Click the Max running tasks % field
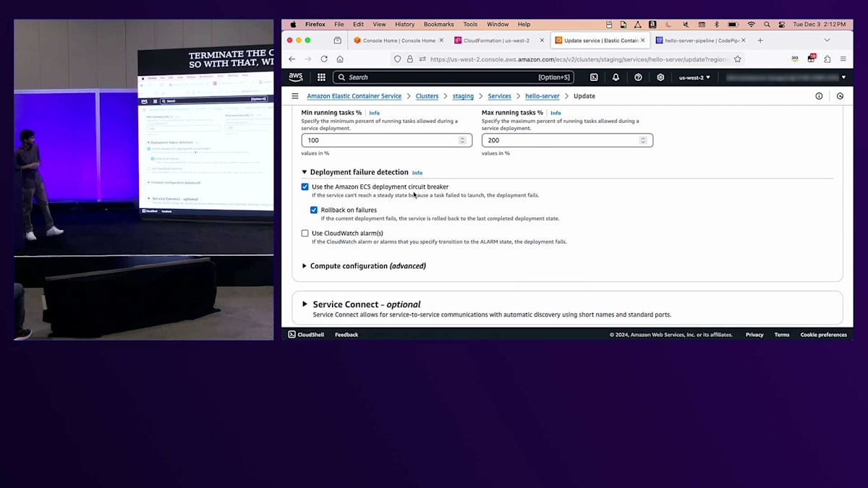The height and width of the screenshot is (488, 868). click(x=568, y=140)
